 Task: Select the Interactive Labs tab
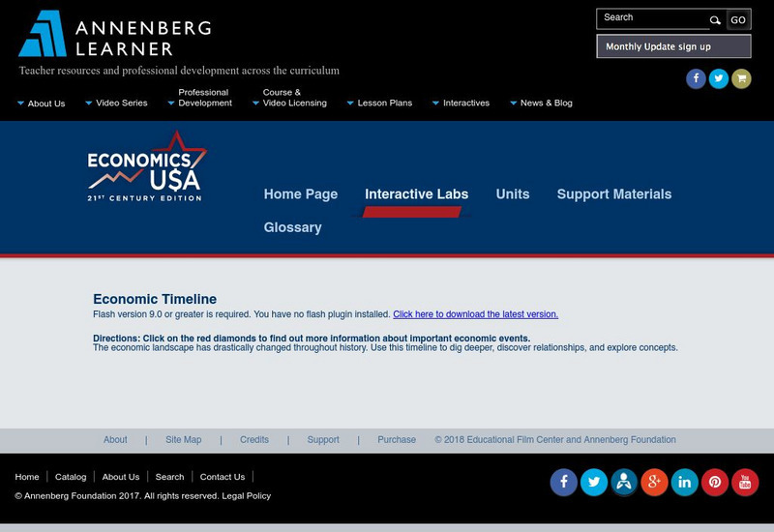pos(417,194)
